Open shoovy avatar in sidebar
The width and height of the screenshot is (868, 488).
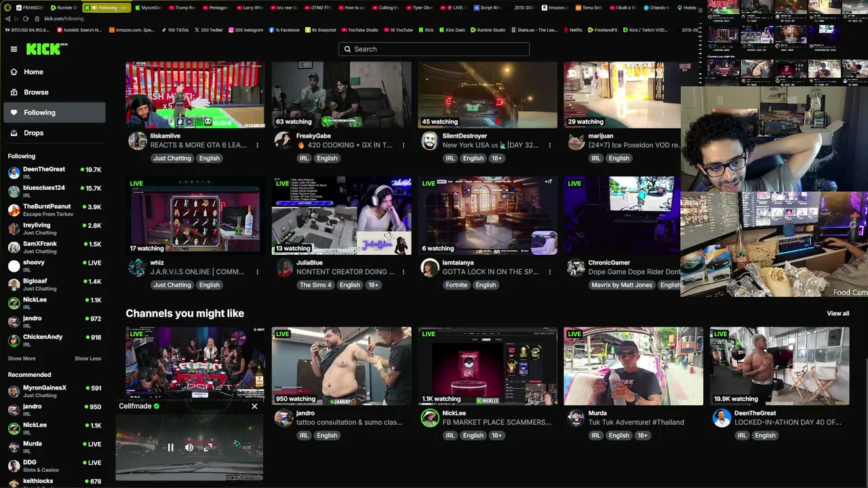click(x=14, y=266)
